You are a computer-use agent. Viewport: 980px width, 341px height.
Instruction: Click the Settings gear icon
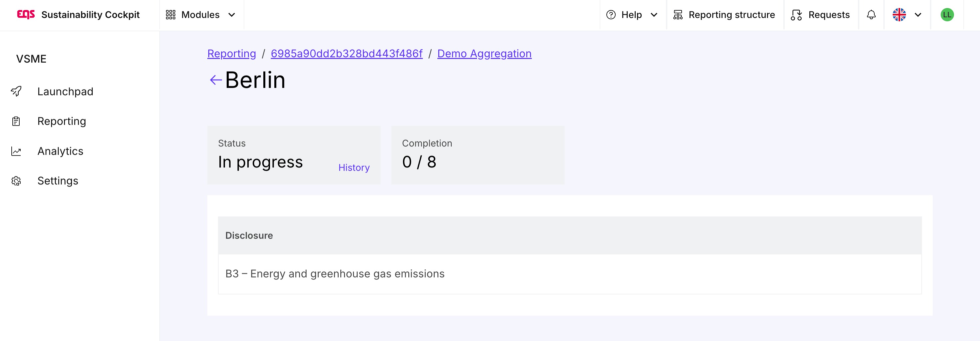point(16,181)
